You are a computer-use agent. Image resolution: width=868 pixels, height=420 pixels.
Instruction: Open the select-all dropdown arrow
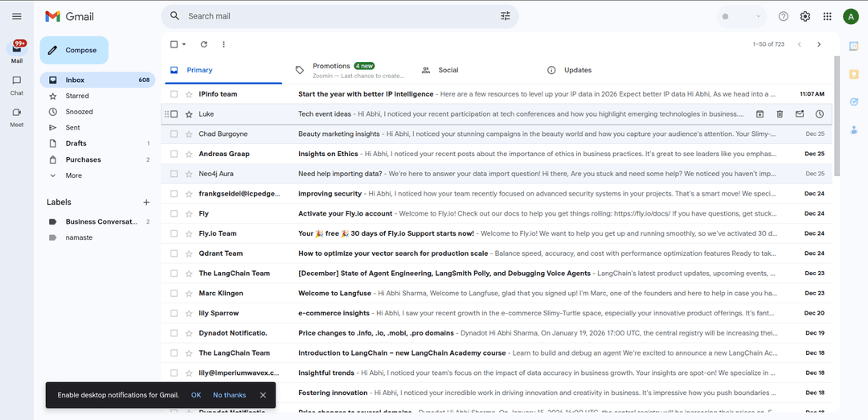click(184, 44)
